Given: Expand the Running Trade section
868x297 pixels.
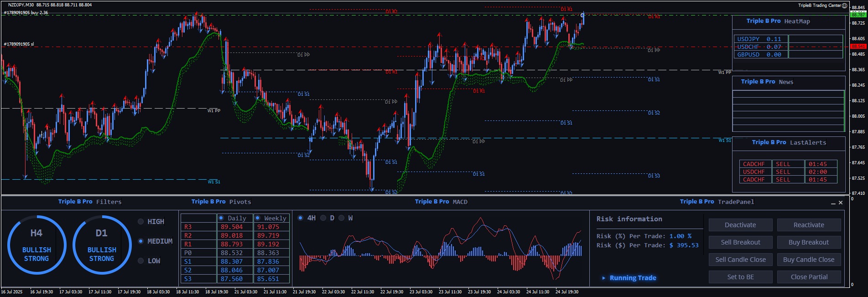Looking at the screenshot, I should [x=604, y=278].
